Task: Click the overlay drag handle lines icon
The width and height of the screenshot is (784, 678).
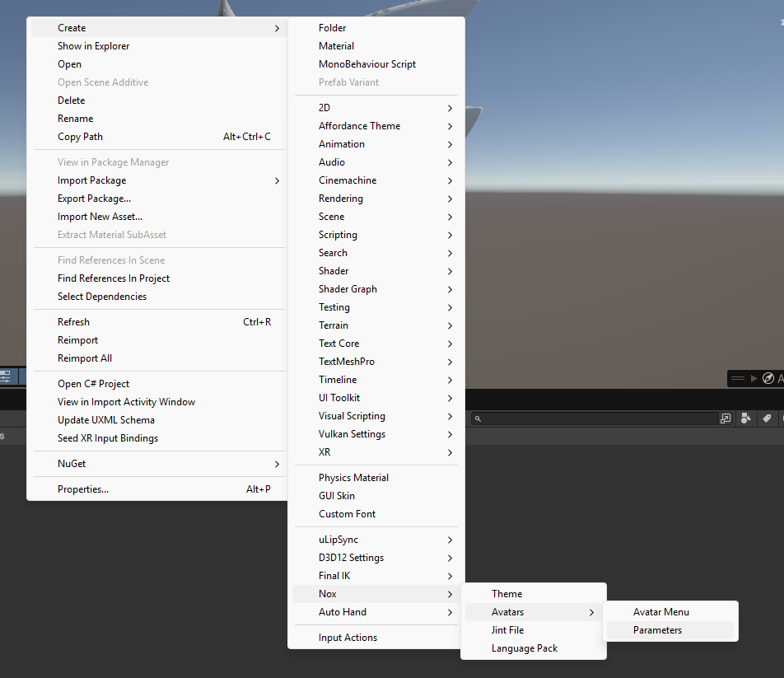Action: [738, 378]
